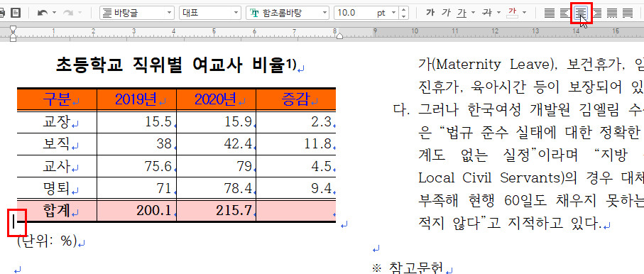Image resolution: width=644 pixels, height=274 pixels.
Task: Click the 증감 header cell
Action: (296, 99)
